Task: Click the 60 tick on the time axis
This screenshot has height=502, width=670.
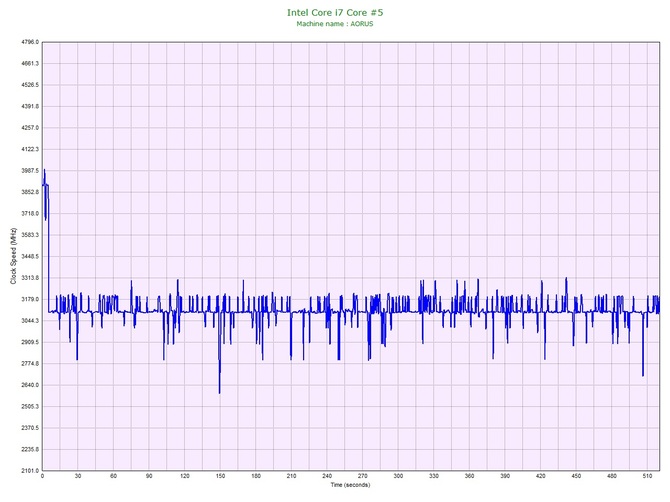Action: coord(113,476)
